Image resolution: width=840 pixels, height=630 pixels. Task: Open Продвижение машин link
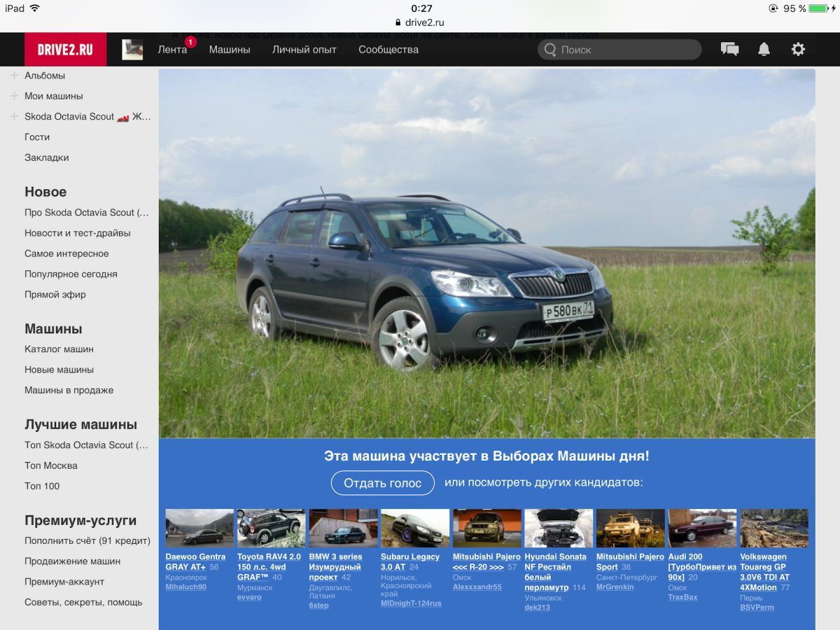pos(73,561)
